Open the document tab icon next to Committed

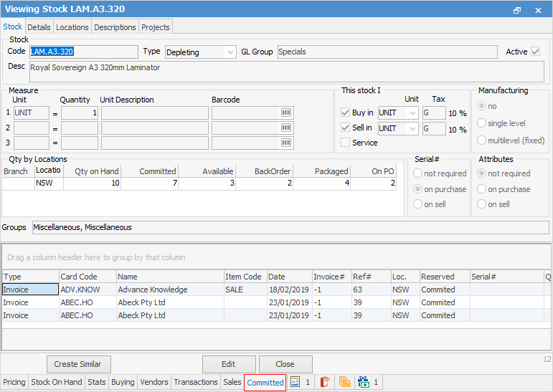point(296,383)
